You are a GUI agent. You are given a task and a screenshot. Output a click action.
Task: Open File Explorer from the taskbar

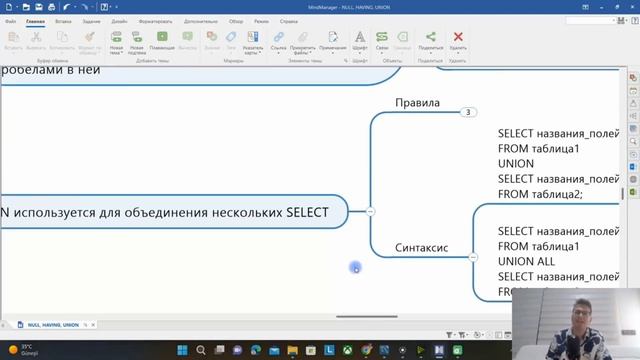click(x=292, y=350)
